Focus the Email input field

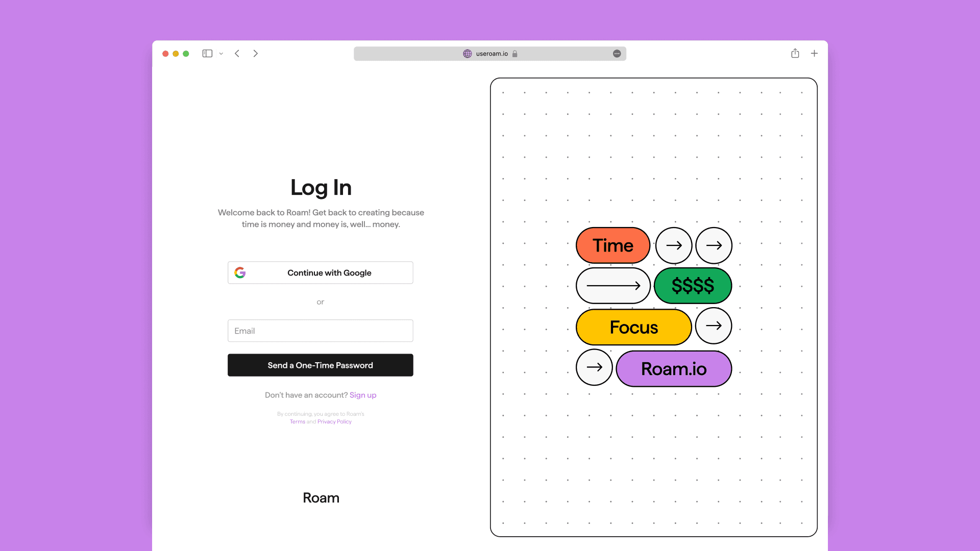(320, 331)
